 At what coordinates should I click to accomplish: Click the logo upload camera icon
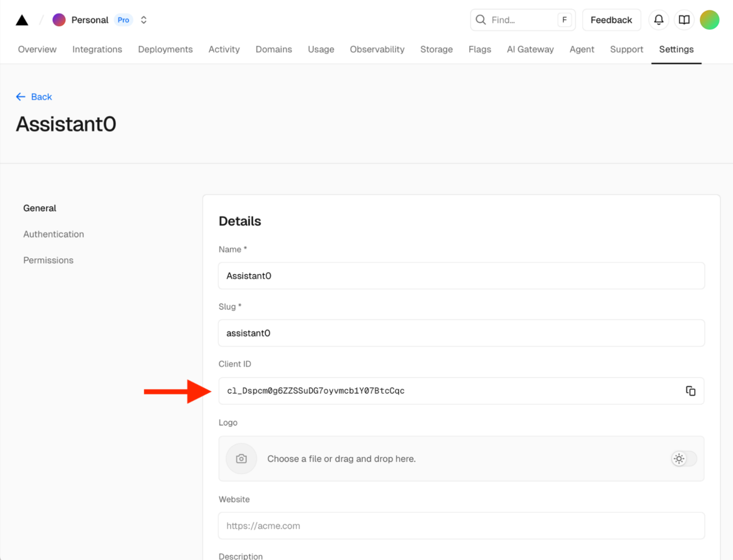click(x=242, y=459)
